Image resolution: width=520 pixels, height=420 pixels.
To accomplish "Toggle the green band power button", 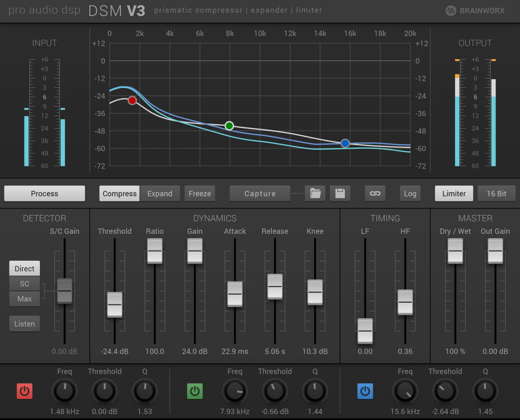I will (x=195, y=391).
